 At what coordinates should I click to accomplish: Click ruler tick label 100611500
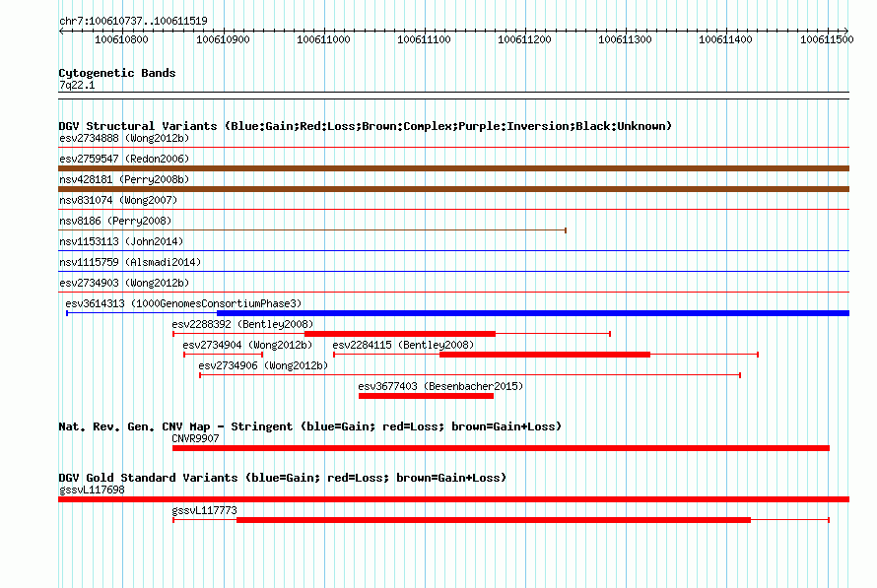pos(827,39)
